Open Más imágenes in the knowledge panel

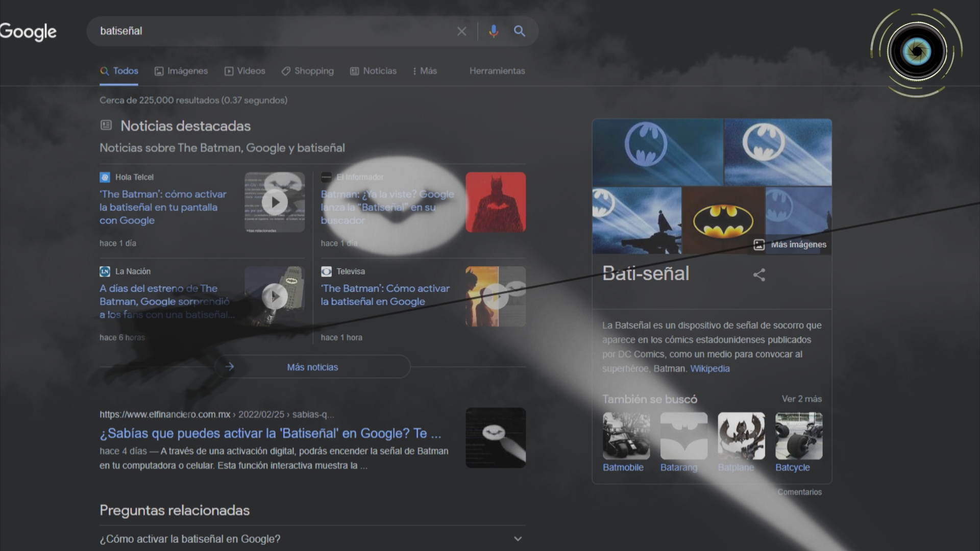click(790, 245)
